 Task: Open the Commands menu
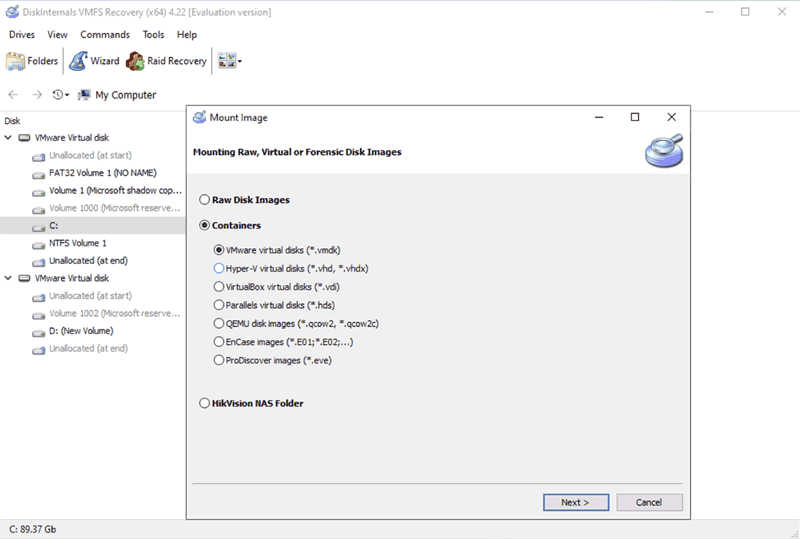coord(105,35)
